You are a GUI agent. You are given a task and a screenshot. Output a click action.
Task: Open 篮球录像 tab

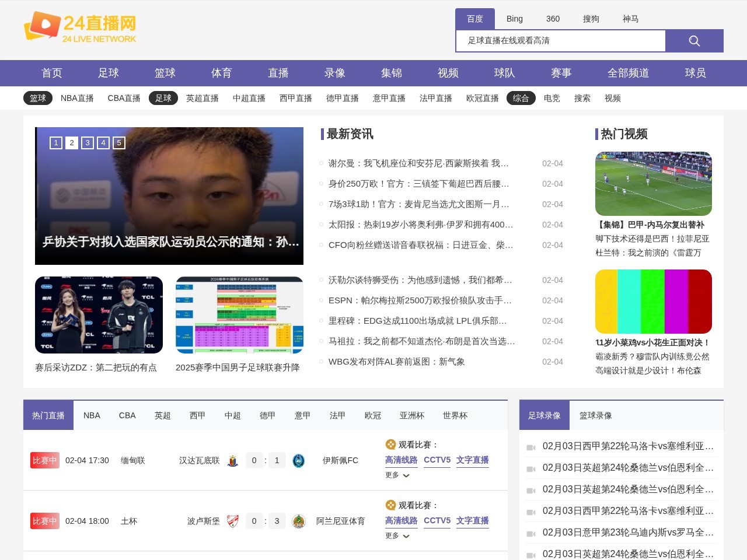pos(596,415)
